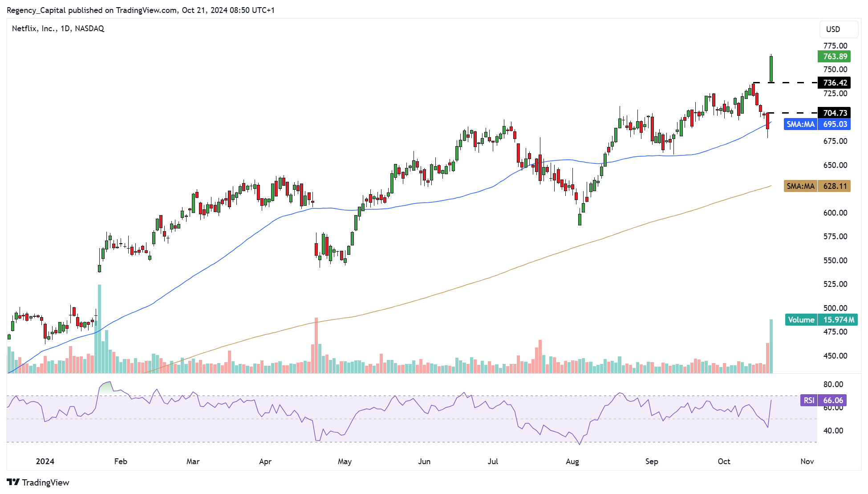
Task: Click the tallest teal volume bar in late January
Action: pos(99,329)
